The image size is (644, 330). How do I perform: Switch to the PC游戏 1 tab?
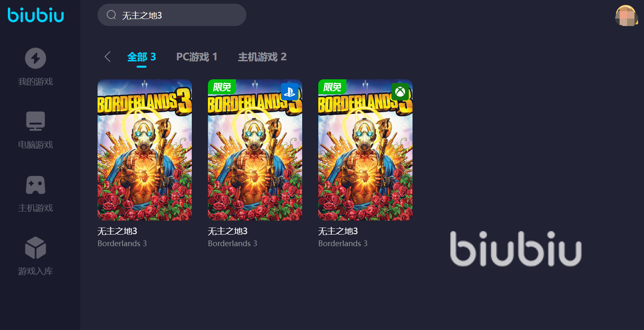click(197, 57)
